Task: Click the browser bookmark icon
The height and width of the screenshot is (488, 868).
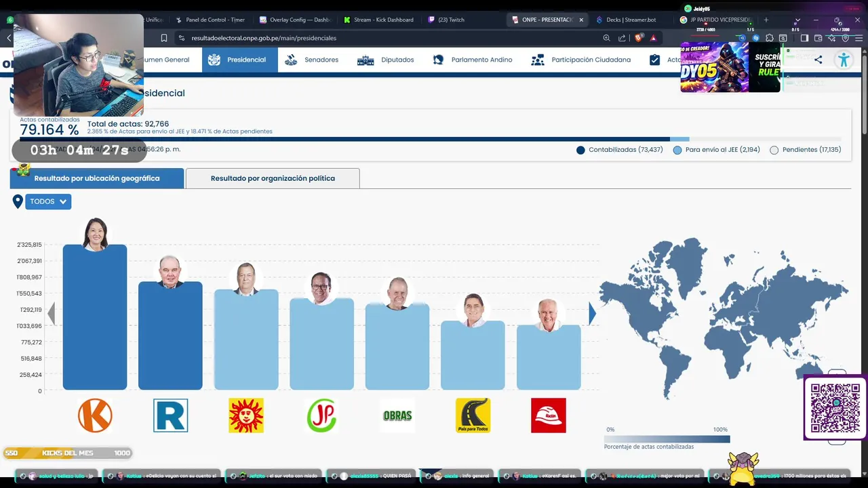Action: 163,38
